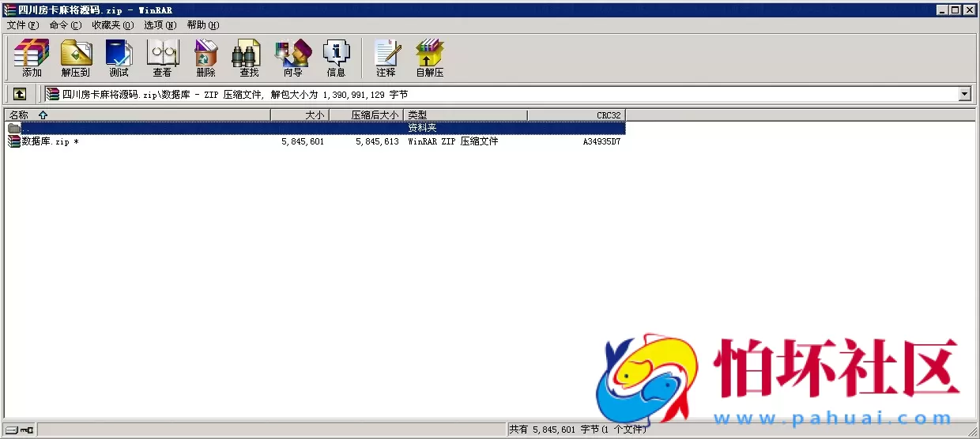
Task: Open the 帮助(H) menu
Action: point(203,25)
